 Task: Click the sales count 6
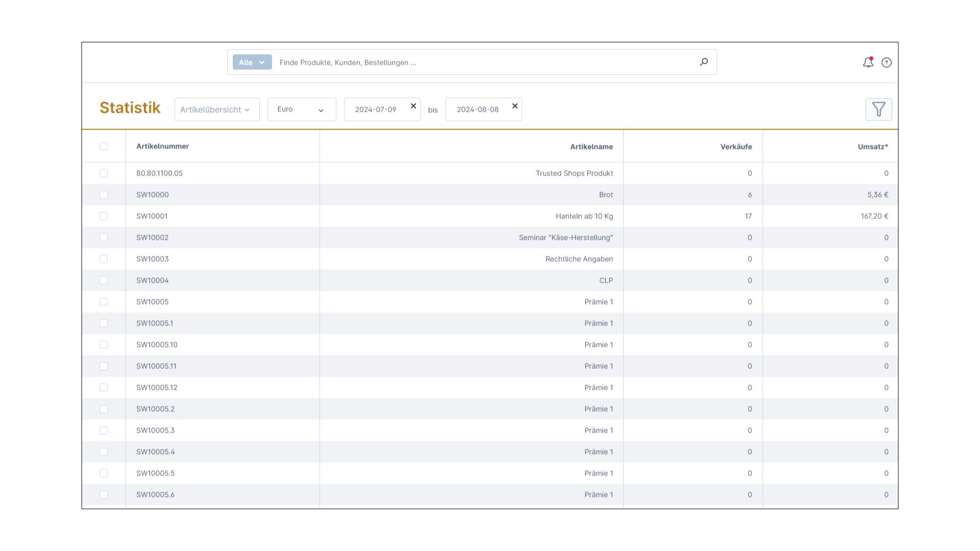pos(750,195)
